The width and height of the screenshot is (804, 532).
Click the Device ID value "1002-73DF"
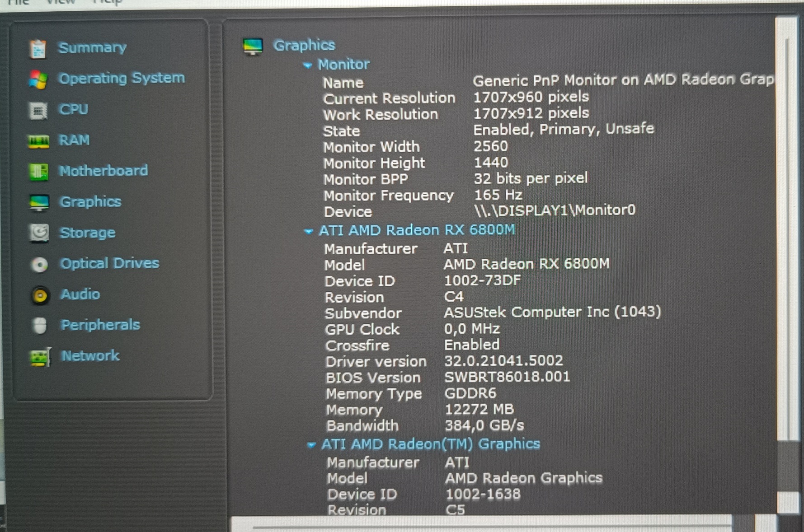click(x=483, y=281)
